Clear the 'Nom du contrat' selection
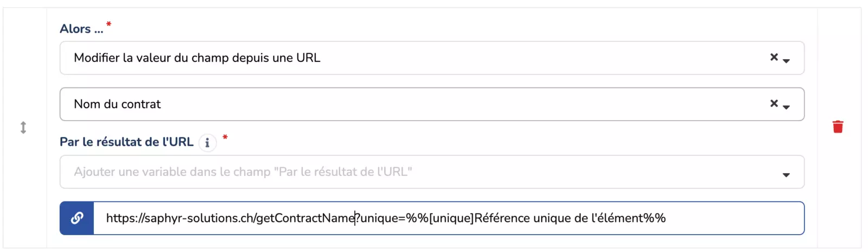 pyautogui.click(x=774, y=103)
